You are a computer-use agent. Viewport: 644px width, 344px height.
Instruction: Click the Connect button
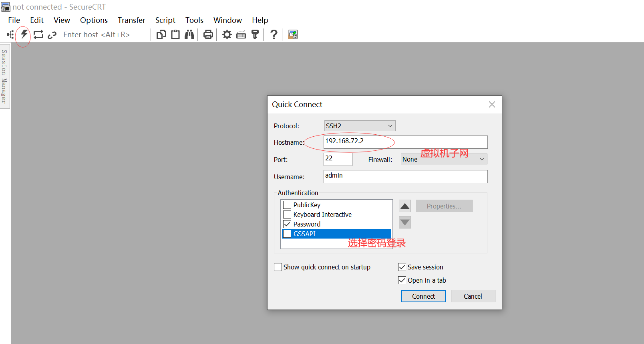pyautogui.click(x=423, y=296)
